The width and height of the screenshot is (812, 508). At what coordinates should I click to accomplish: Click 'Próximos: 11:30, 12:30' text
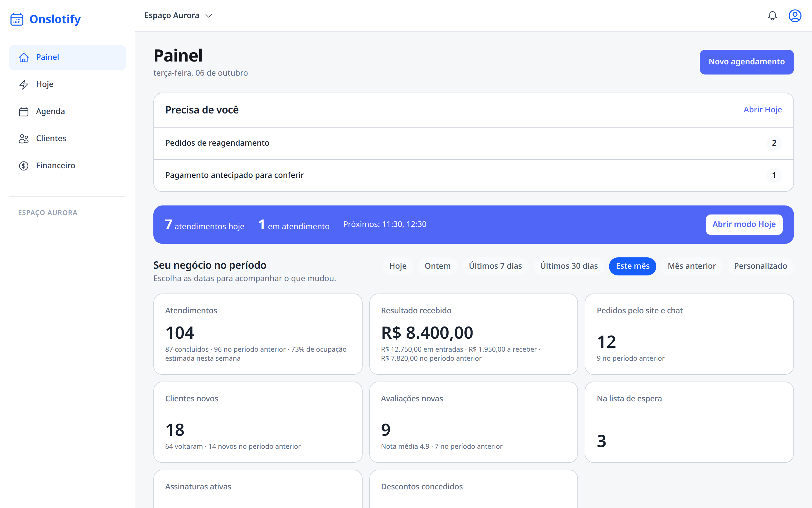click(385, 224)
